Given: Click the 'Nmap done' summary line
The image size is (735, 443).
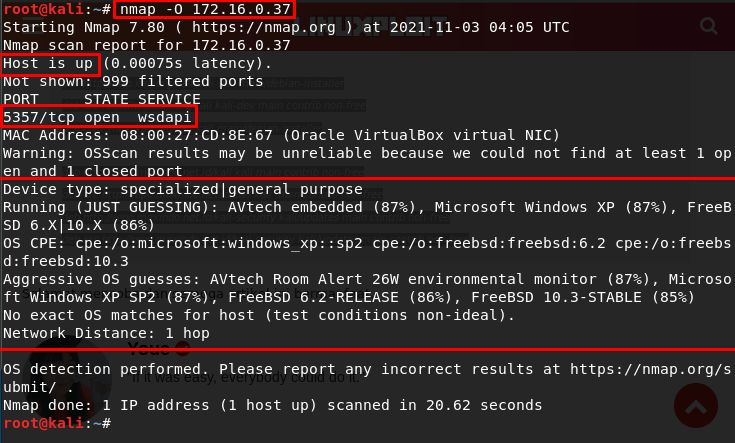Looking at the screenshot, I should tap(272, 406).
